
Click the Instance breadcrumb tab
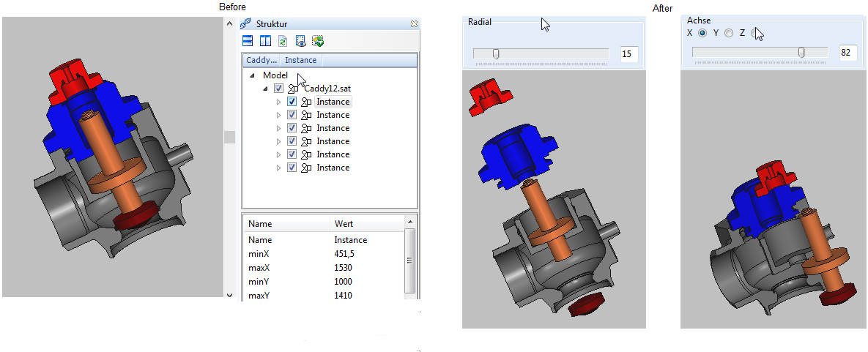click(300, 61)
